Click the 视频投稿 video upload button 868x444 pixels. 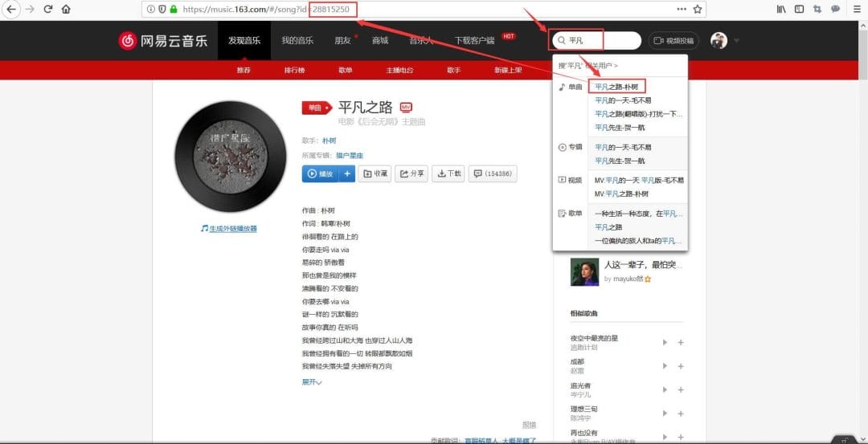coord(673,41)
